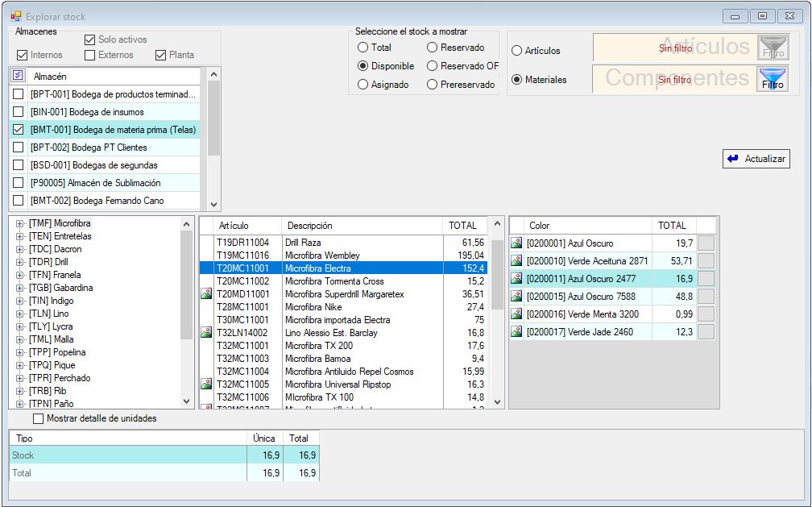Click the Color column header
The width and height of the screenshot is (812, 507).
[x=580, y=226]
